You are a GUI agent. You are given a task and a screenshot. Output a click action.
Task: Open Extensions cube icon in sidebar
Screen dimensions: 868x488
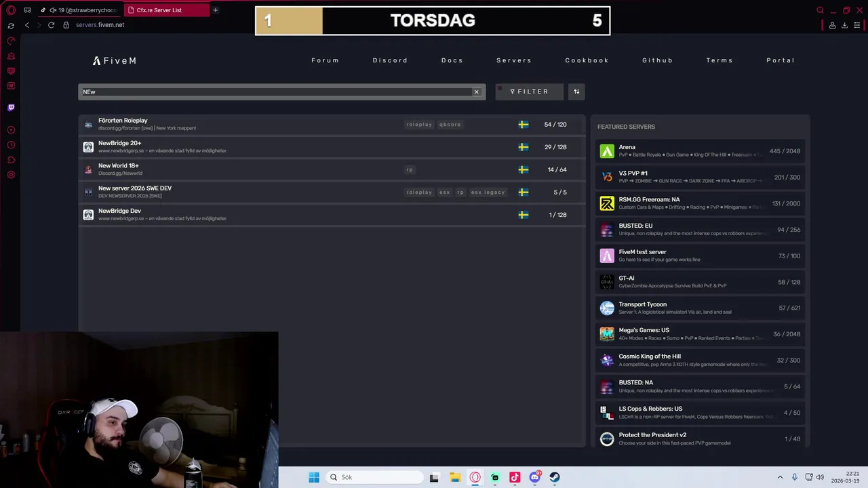(x=11, y=160)
